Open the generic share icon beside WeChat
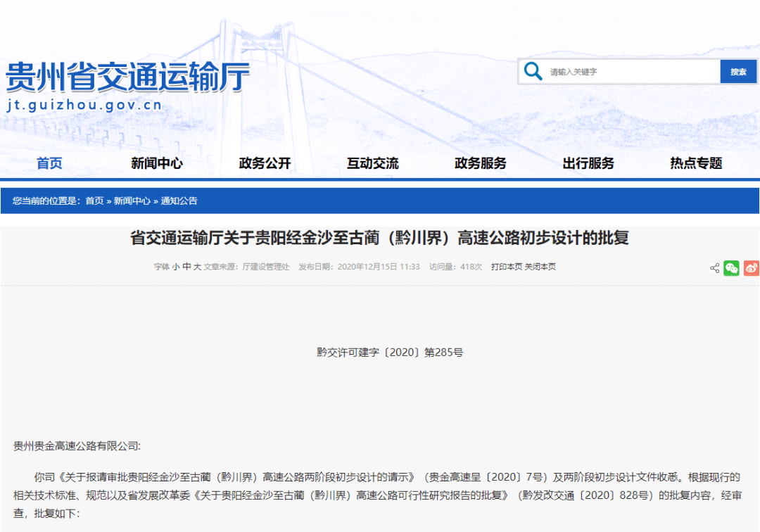 point(714,268)
